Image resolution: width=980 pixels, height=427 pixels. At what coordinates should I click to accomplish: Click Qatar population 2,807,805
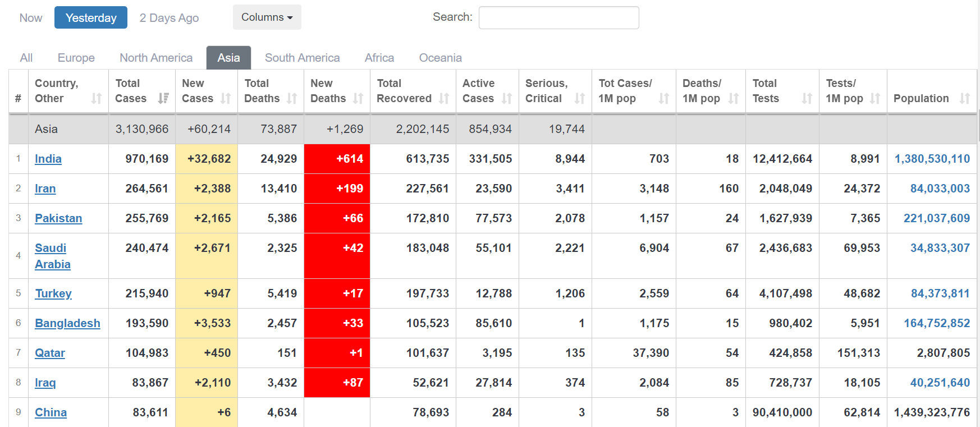944,353
